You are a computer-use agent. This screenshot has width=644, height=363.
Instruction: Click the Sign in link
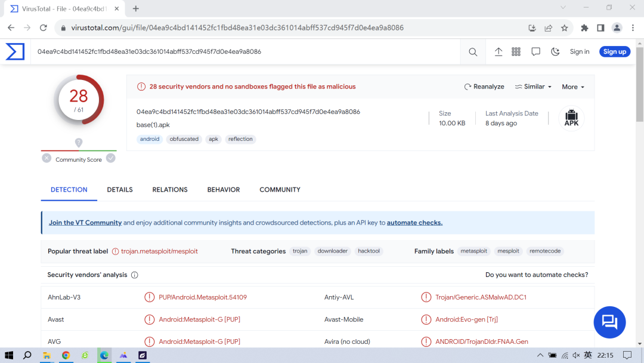[x=580, y=51]
